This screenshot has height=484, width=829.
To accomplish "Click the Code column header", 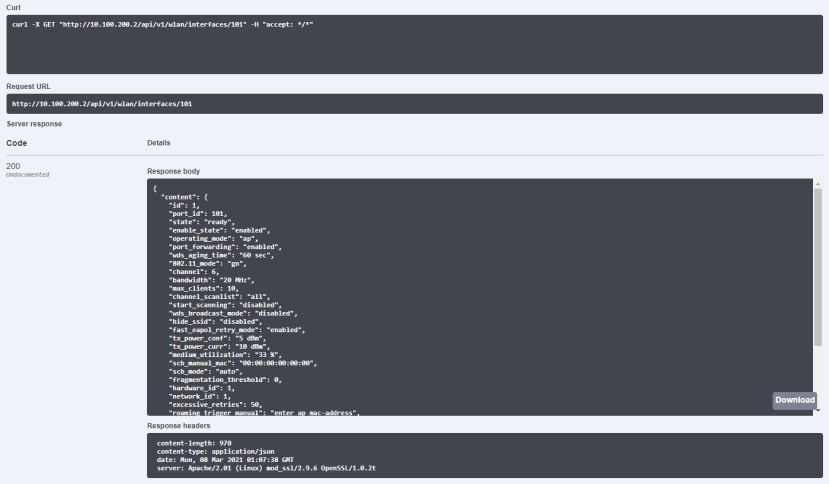I will tap(16, 143).
